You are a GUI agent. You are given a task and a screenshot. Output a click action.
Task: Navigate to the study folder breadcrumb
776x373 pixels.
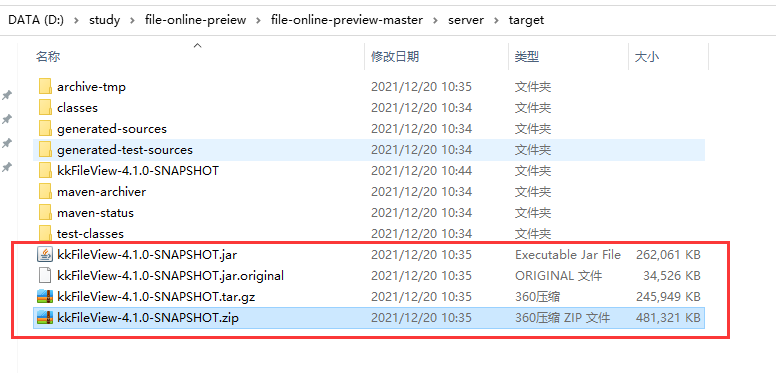[104, 20]
